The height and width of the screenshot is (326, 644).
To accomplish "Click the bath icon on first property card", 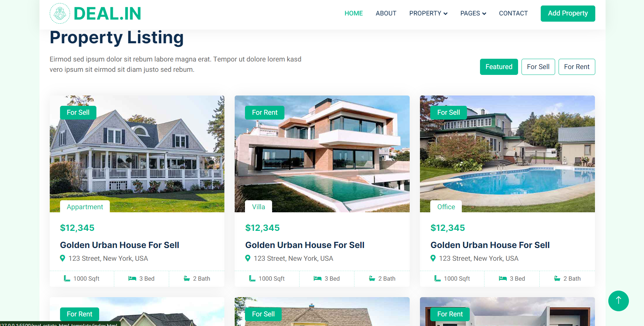I will [187, 279].
